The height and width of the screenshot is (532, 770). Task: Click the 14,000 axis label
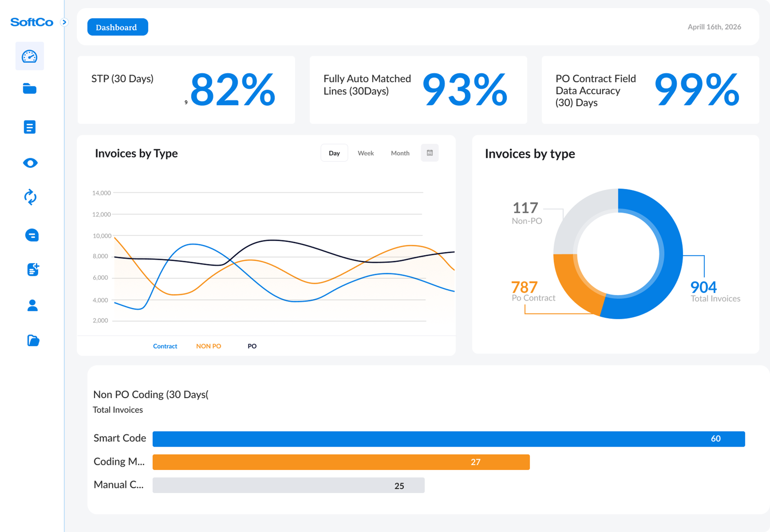pyautogui.click(x=101, y=193)
